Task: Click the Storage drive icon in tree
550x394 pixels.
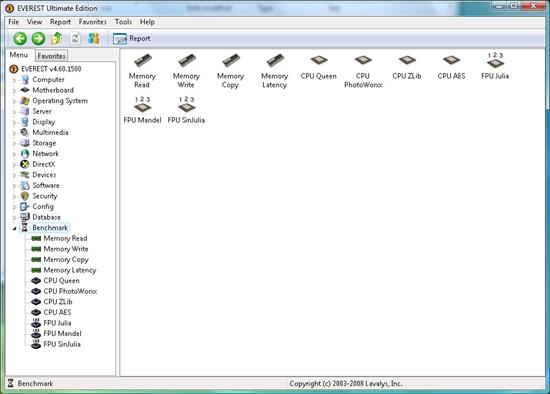Action: [25, 143]
